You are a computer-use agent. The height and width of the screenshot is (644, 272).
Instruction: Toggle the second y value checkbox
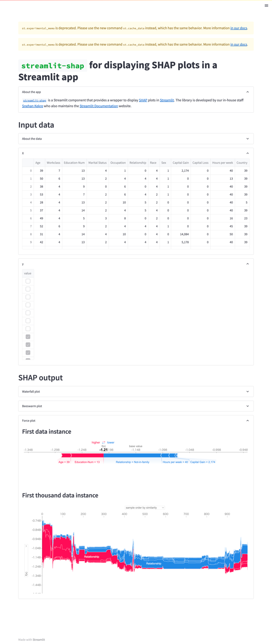28,289
